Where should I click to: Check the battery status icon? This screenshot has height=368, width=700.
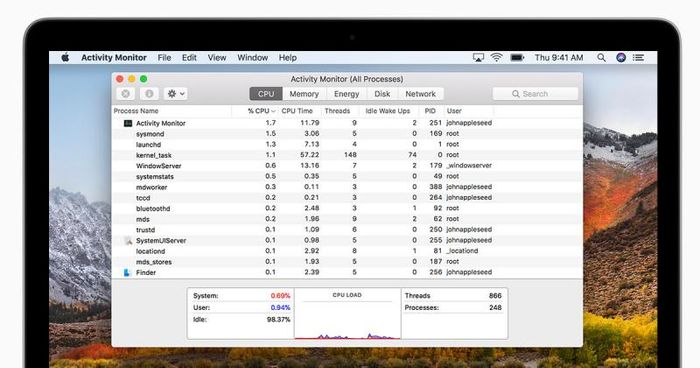[x=517, y=58]
